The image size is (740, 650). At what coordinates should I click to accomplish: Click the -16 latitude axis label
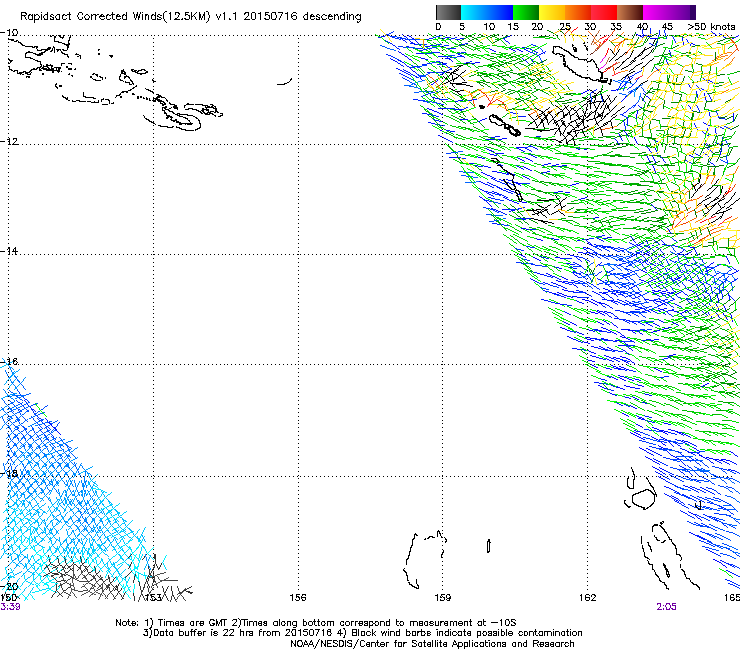click(9, 362)
